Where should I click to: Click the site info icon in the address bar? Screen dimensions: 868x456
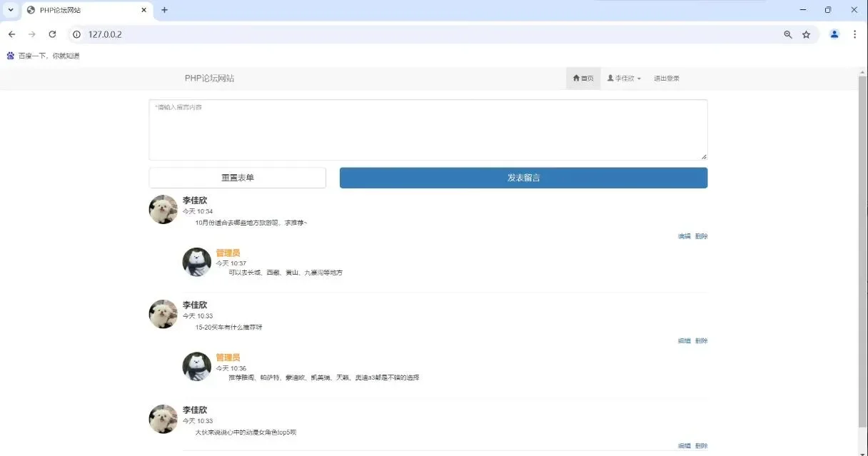[76, 34]
